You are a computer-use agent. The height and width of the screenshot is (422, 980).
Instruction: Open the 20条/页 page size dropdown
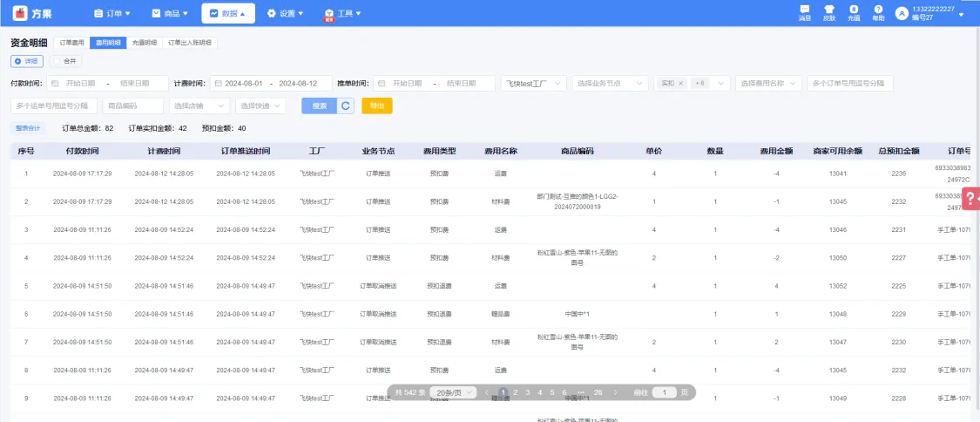tap(456, 392)
